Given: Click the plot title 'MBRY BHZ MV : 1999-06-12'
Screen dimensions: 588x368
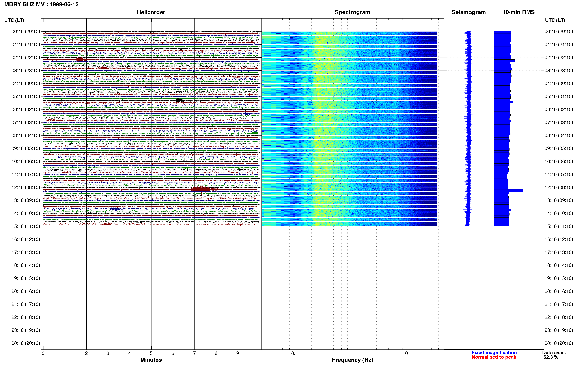Looking at the screenshot, I should pyautogui.click(x=41, y=4).
